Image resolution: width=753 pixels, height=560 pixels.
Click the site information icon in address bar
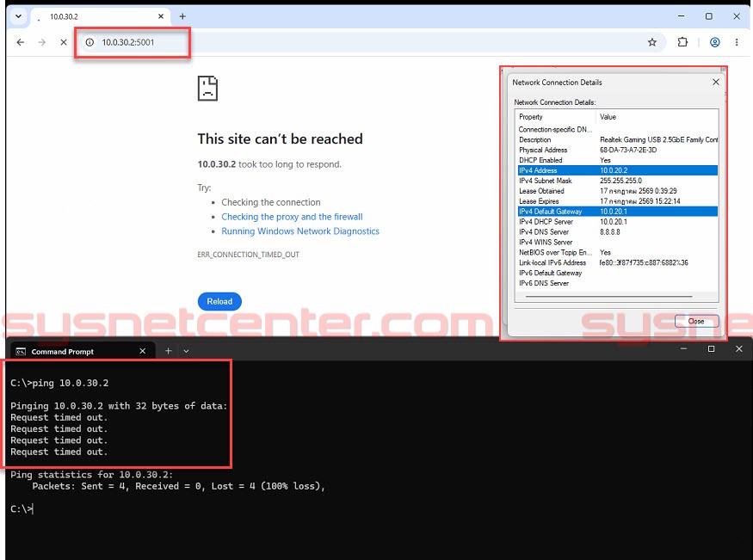[89, 42]
